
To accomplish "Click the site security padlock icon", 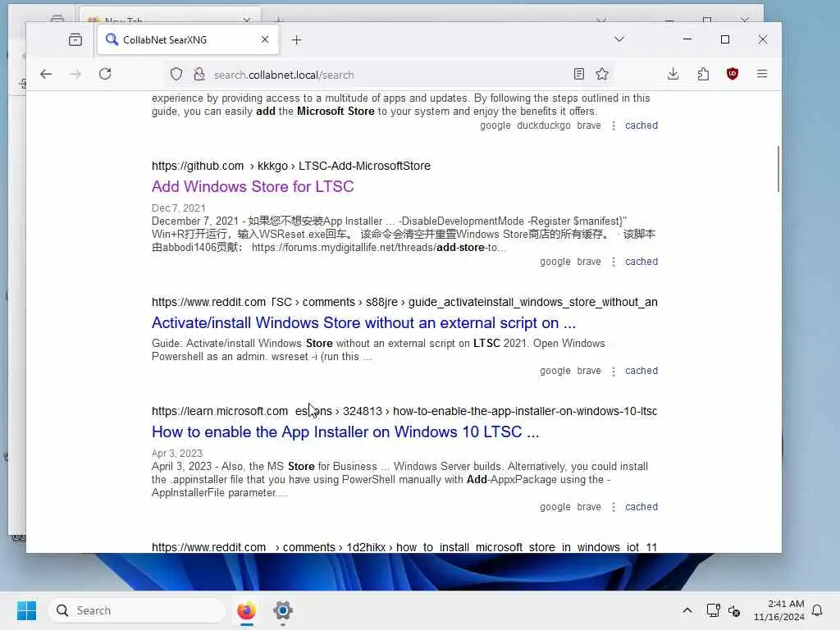I will (199, 74).
